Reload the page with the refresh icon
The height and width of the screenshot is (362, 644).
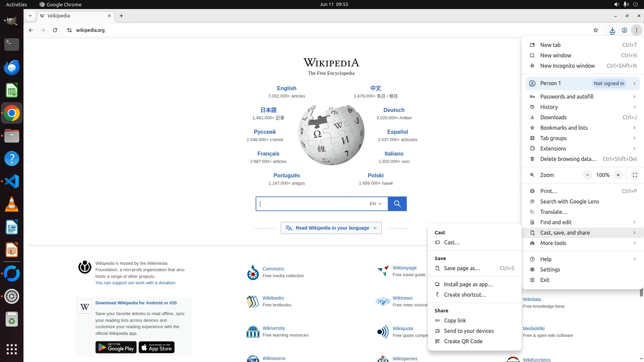click(x=55, y=30)
